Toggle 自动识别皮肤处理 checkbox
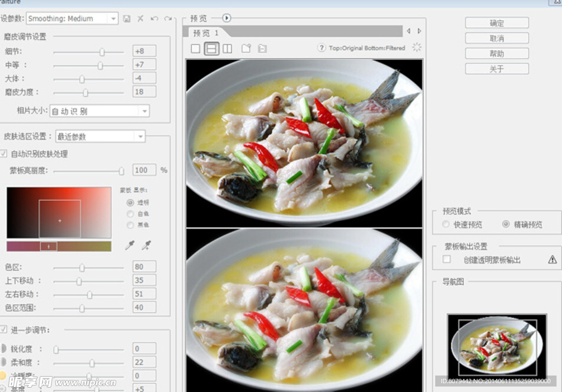The image size is (562, 392). point(4,154)
